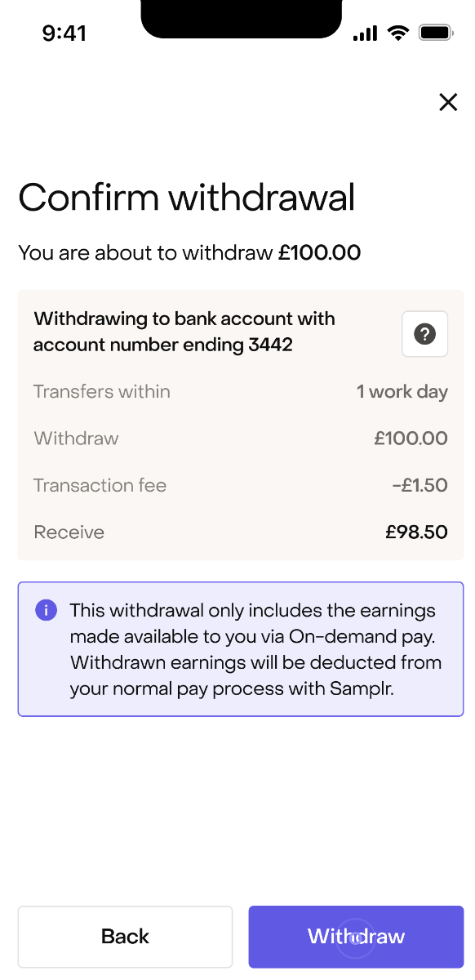The height and width of the screenshot is (980, 475).
Task: Dismiss the withdrawal screen with the X
Action: [448, 102]
